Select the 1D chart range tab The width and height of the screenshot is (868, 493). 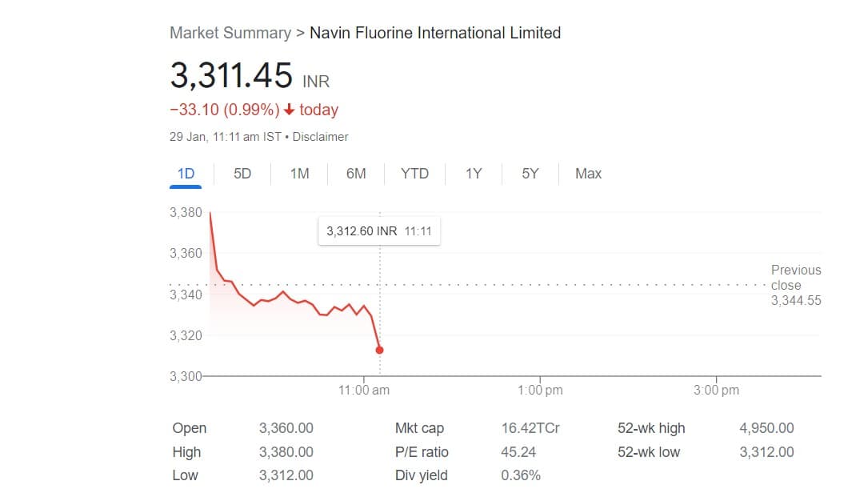pyautogui.click(x=186, y=174)
